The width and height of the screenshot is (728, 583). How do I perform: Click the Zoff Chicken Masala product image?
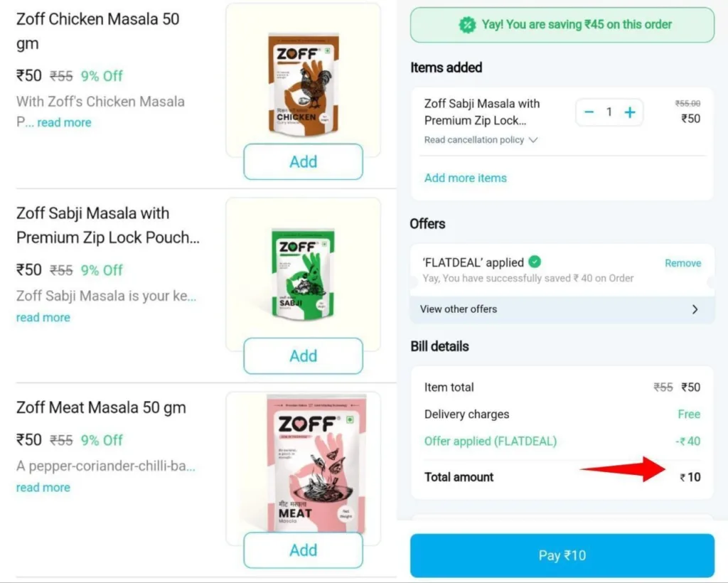tap(303, 82)
